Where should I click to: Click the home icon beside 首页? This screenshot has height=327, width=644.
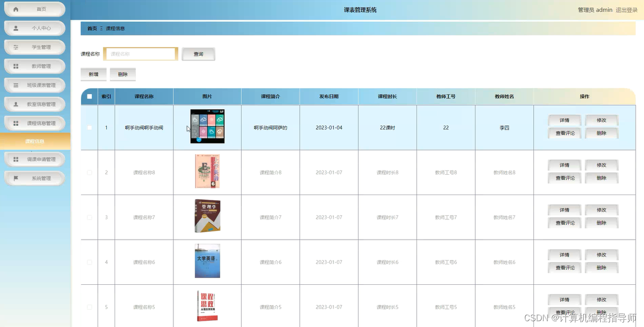click(x=16, y=9)
